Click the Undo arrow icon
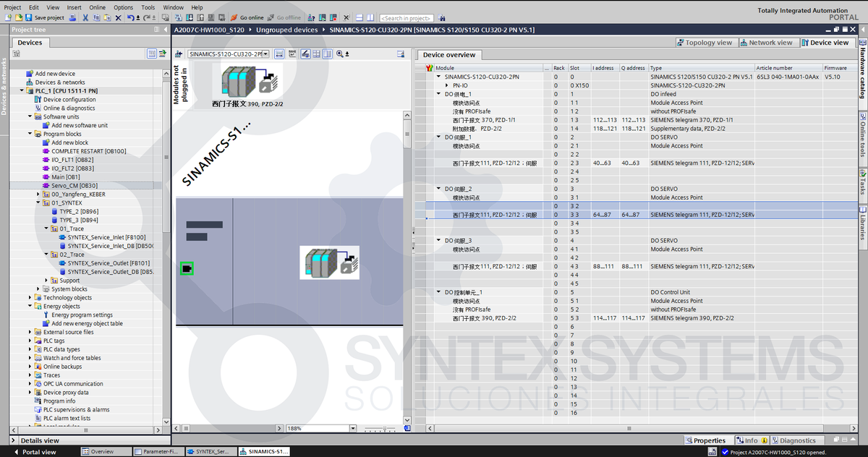 131,17
